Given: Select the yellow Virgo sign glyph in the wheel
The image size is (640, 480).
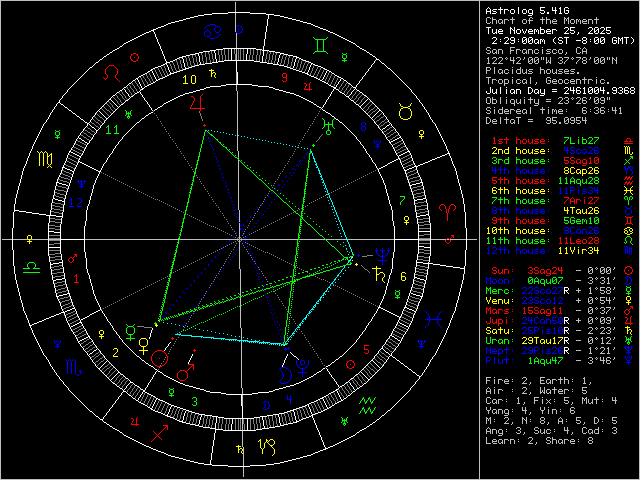Looking at the screenshot, I should pos(45,159).
